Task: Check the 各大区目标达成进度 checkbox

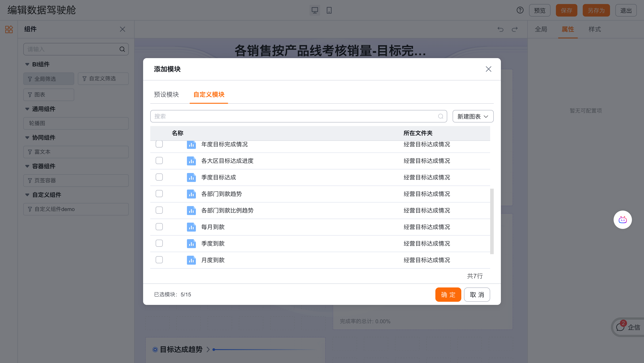Action: pos(159,161)
